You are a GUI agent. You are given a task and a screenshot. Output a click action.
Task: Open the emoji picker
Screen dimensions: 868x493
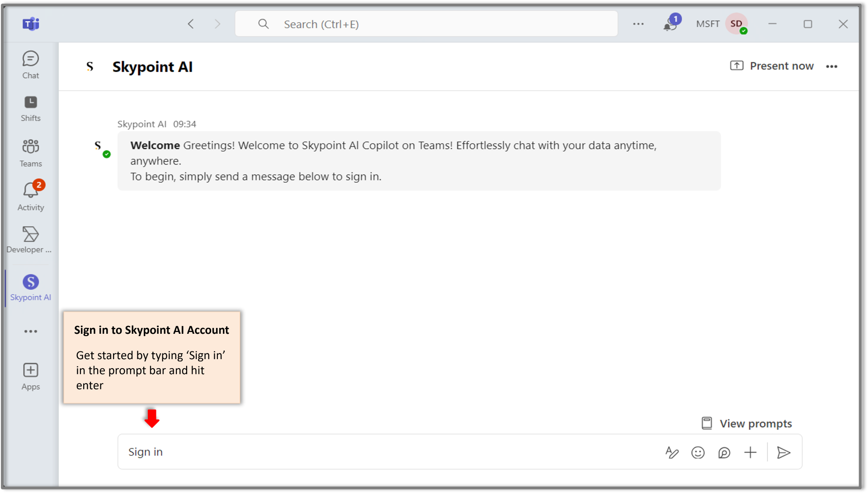[698, 452]
